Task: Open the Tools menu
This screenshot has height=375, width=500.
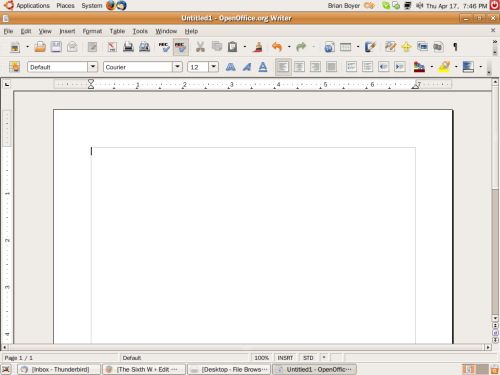Action: click(x=140, y=31)
